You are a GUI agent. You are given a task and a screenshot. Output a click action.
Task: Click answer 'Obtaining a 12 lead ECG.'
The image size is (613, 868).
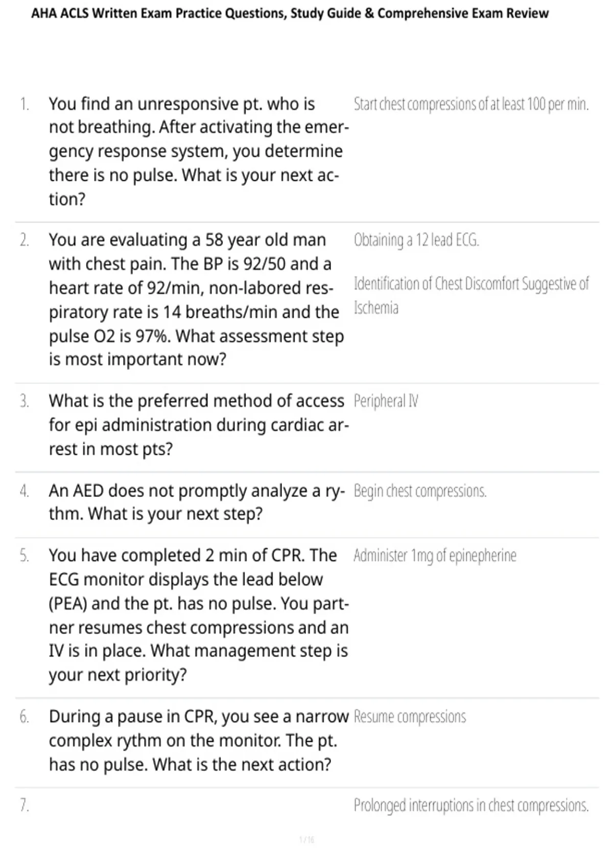pyautogui.click(x=416, y=240)
